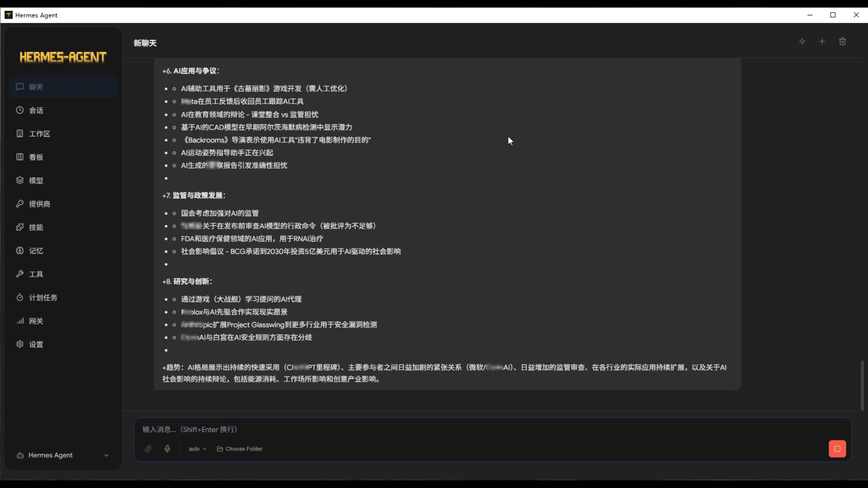Image resolution: width=868 pixels, height=488 pixels.
Task: Open the 聊天 chat section icon
Action: (20, 87)
